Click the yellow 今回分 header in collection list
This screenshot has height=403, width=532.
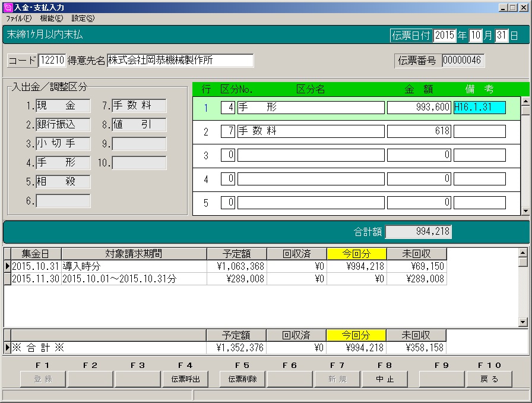coord(357,254)
